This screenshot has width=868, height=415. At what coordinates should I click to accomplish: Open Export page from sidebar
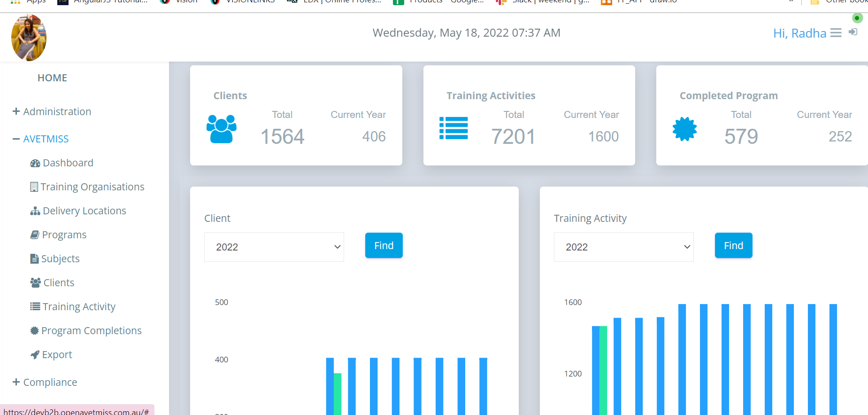tap(57, 355)
